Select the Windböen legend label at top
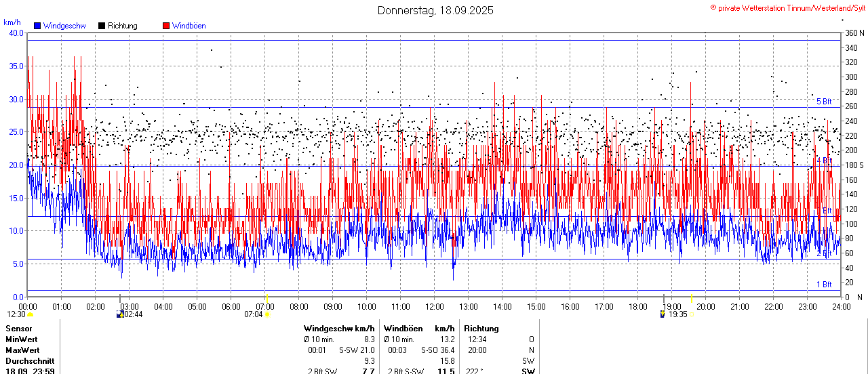The height and width of the screenshot is (374, 868). pyautogui.click(x=189, y=26)
